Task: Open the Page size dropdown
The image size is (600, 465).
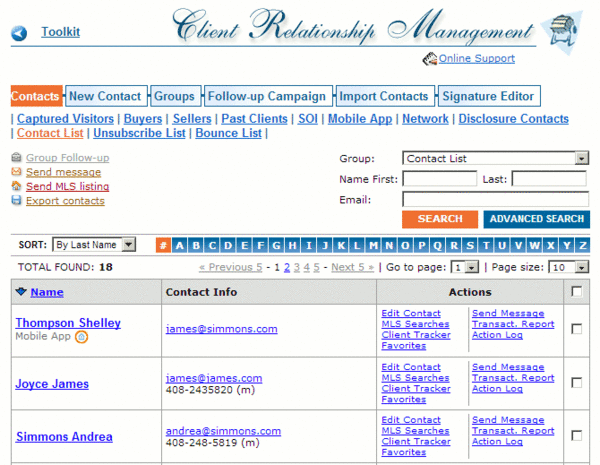Action: [568, 267]
